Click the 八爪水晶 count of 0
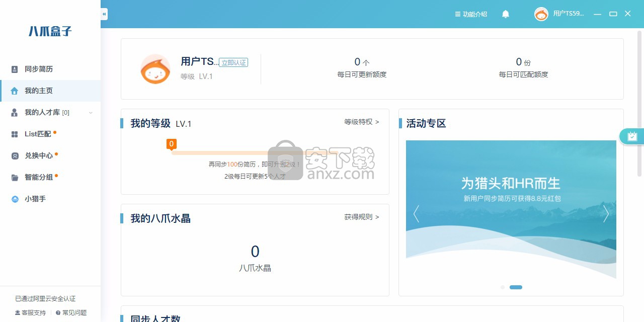644x322 pixels. pos(255,252)
